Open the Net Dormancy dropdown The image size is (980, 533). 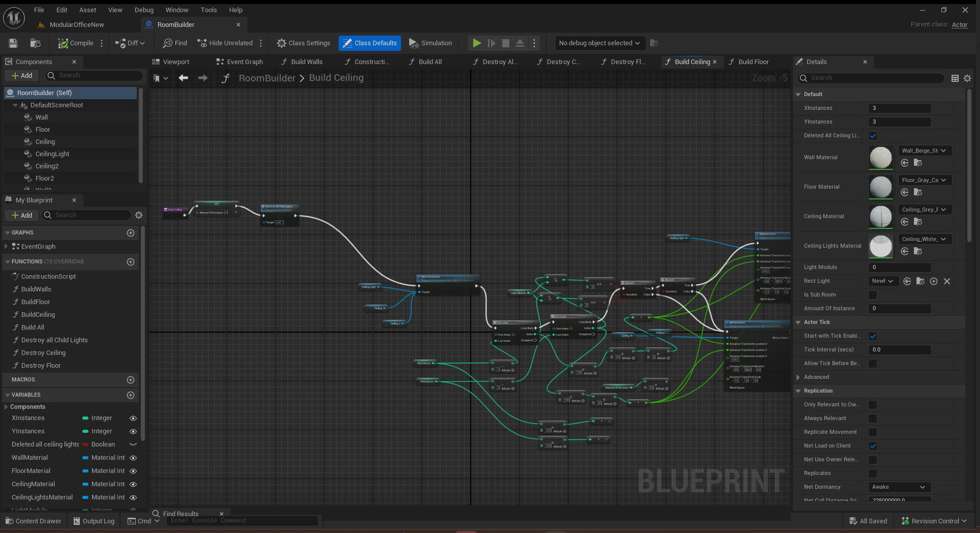click(x=899, y=487)
